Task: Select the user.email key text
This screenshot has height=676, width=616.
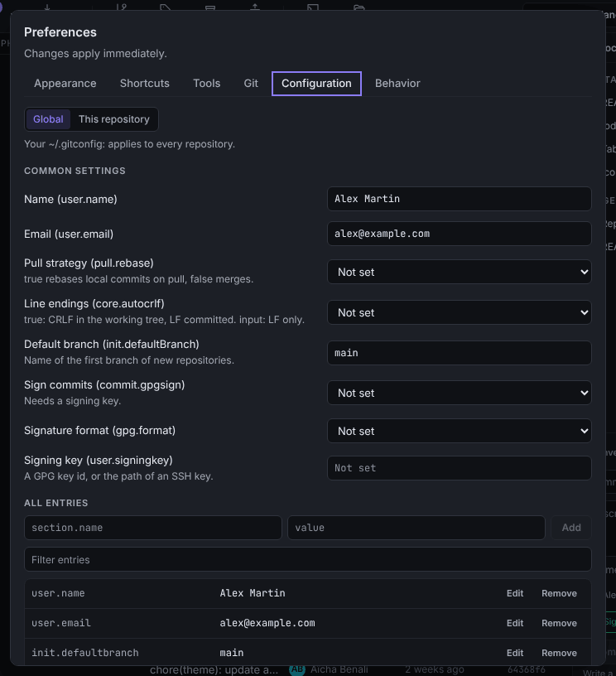Action: (61, 623)
